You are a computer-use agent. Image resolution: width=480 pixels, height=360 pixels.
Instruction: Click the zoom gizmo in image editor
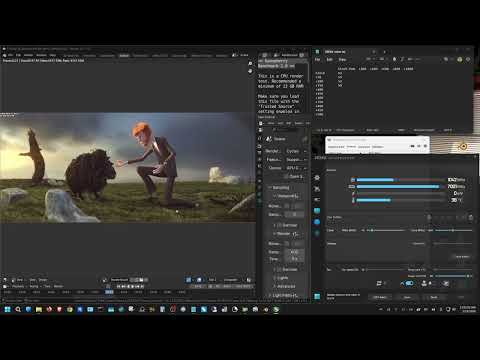(250, 63)
